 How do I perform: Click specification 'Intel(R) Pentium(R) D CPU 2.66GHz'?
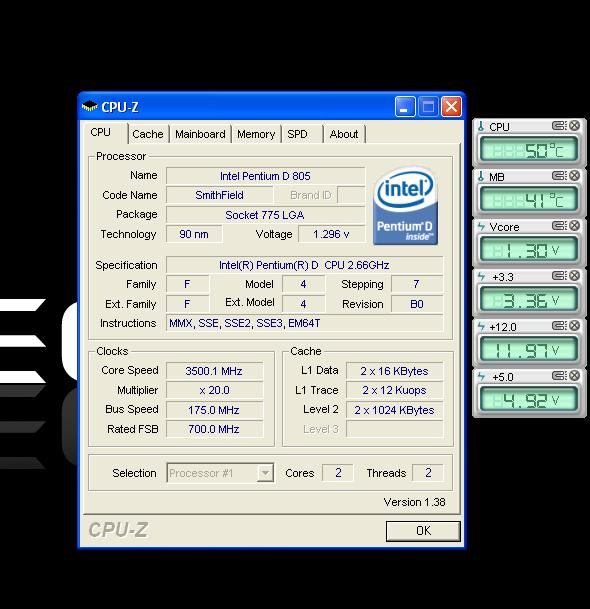click(304, 265)
